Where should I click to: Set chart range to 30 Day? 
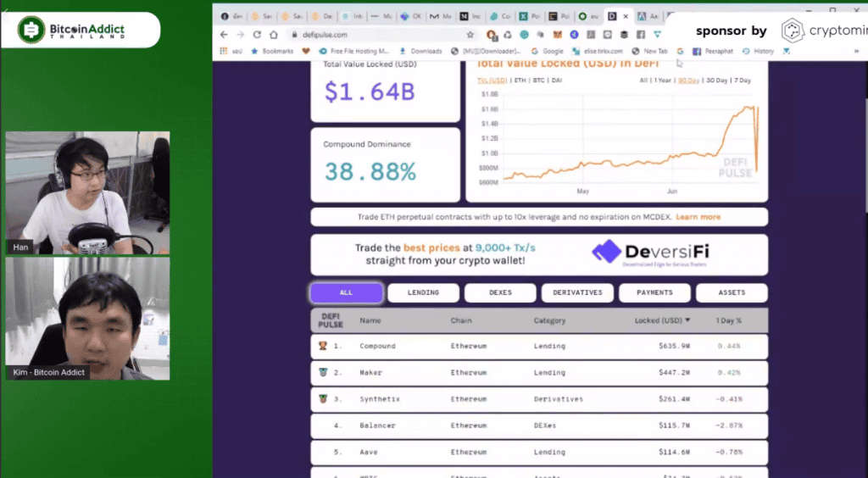click(x=717, y=81)
